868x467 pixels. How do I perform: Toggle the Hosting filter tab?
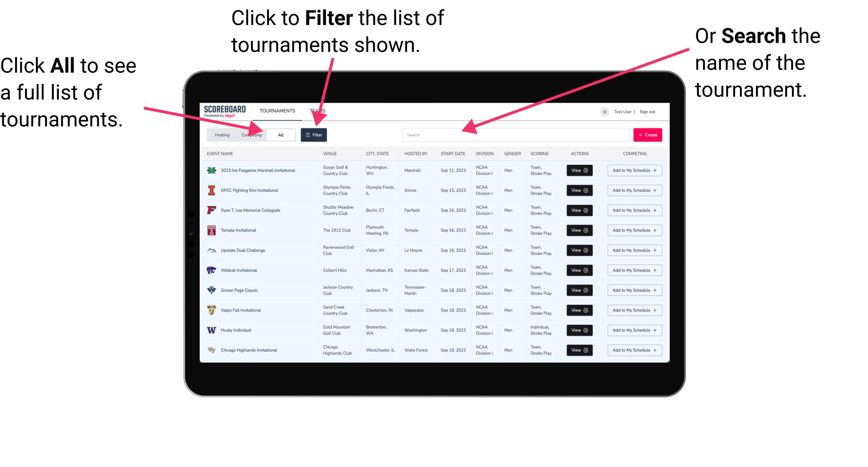click(x=221, y=134)
